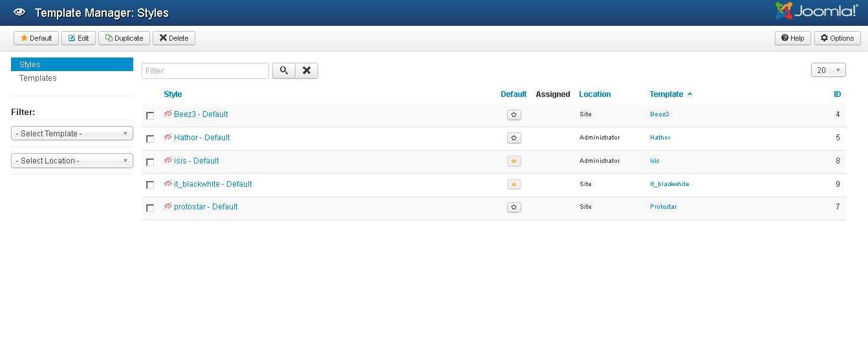Open the Joomla! logo link
This screenshot has width=868, height=349.
pos(817,11)
